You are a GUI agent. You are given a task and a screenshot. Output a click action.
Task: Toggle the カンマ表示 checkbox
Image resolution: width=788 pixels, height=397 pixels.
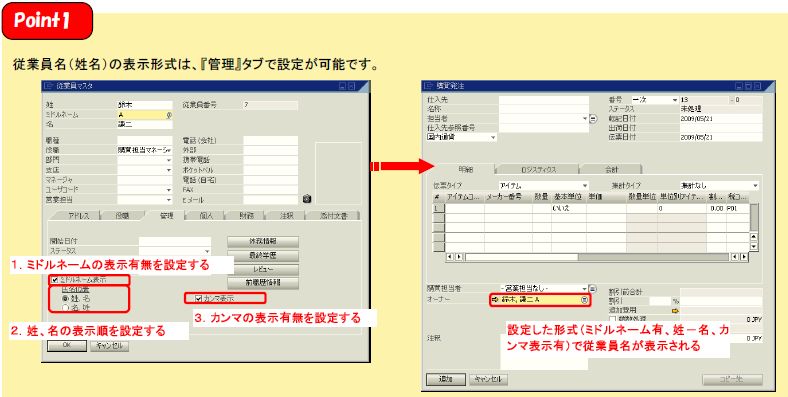coord(199,299)
